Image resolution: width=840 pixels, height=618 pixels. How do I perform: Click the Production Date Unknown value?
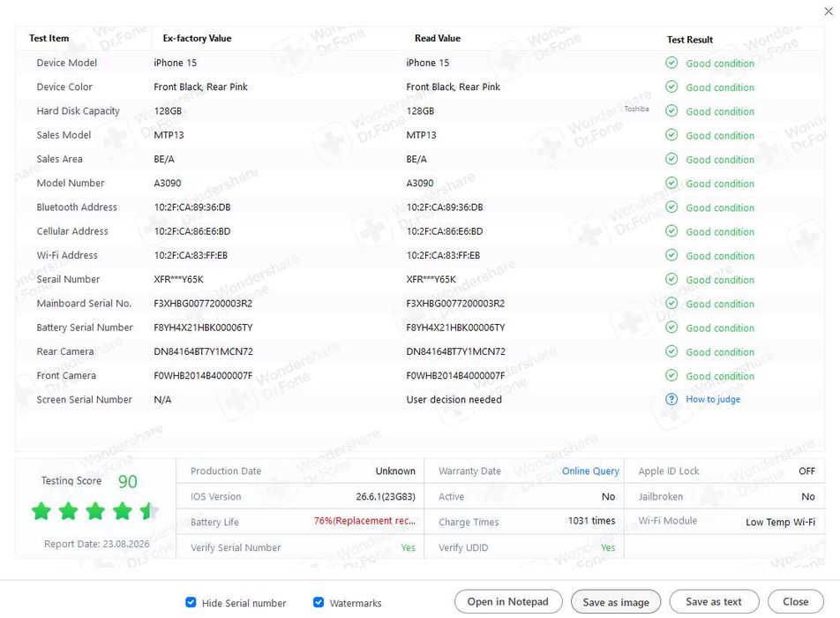tap(395, 471)
